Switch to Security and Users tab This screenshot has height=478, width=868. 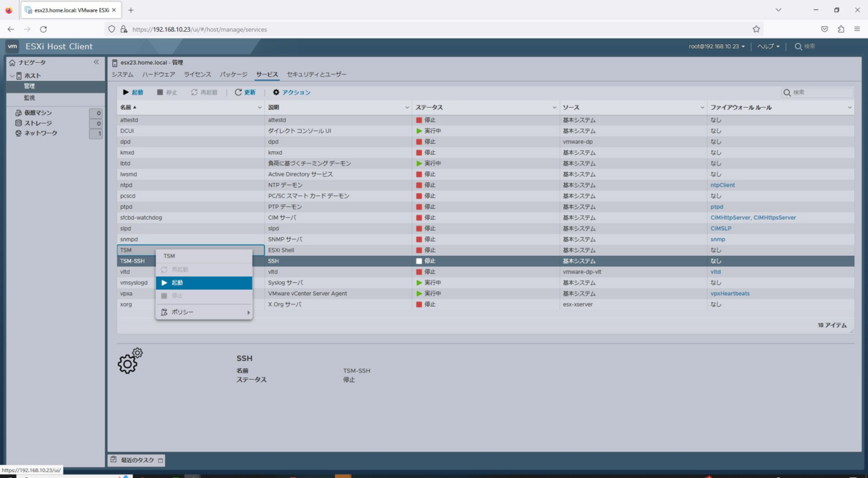click(317, 74)
